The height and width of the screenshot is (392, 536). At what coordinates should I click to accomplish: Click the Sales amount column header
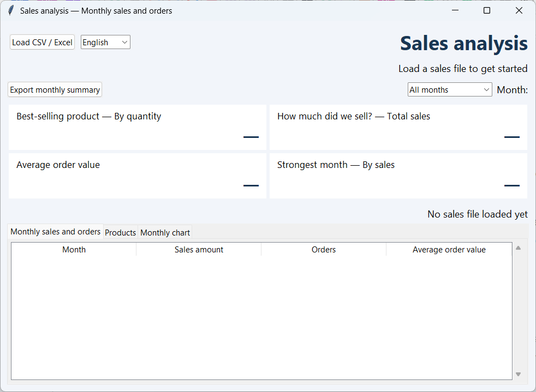pyautogui.click(x=199, y=250)
